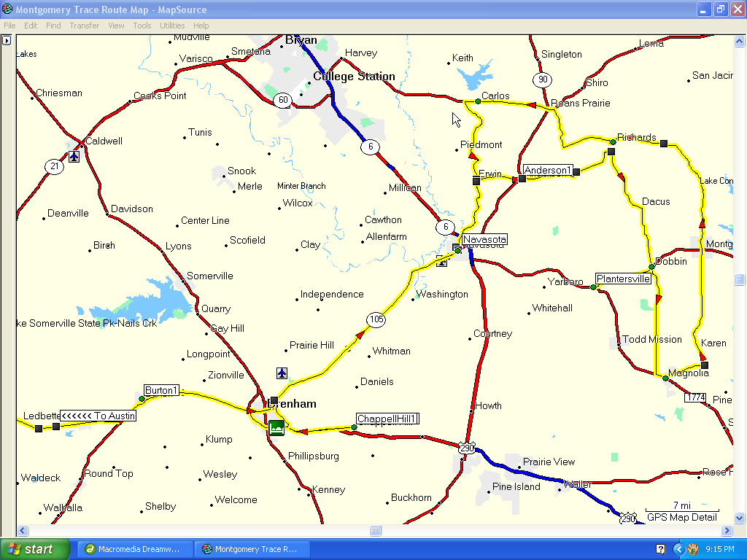
Task: Click the Highway 105 shield marker
Action: [x=376, y=319]
